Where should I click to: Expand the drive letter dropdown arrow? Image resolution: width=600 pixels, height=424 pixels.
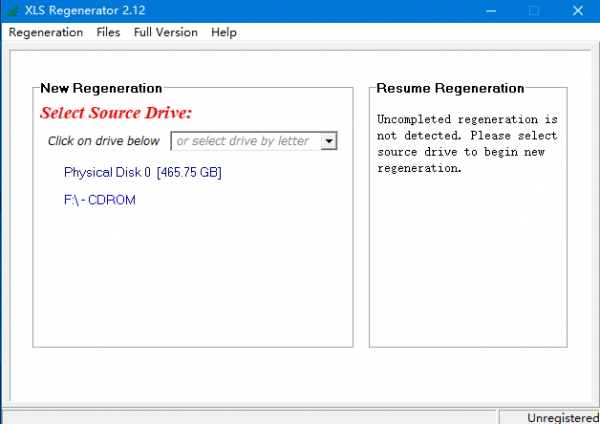pyautogui.click(x=329, y=141)
